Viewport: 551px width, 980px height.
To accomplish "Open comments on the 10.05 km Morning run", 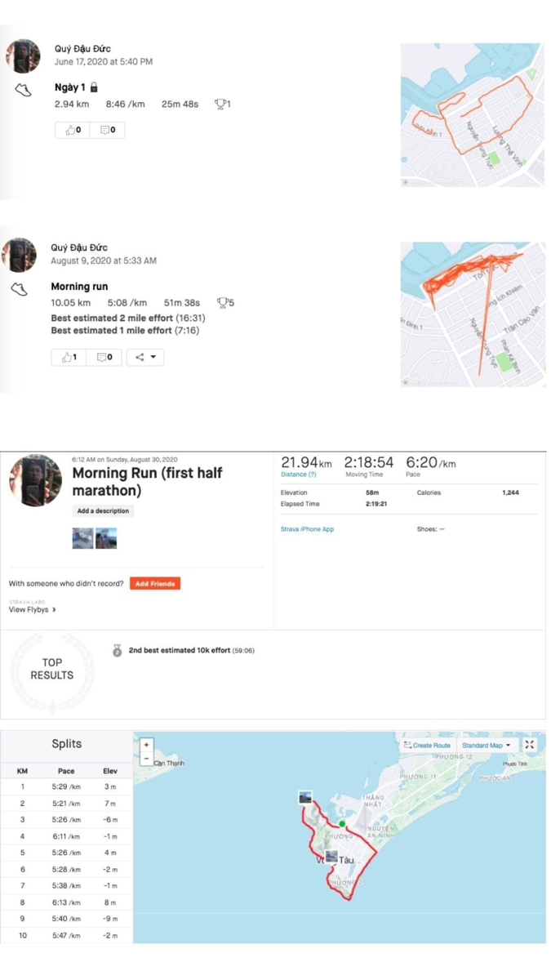I will [x=104, y=357].
